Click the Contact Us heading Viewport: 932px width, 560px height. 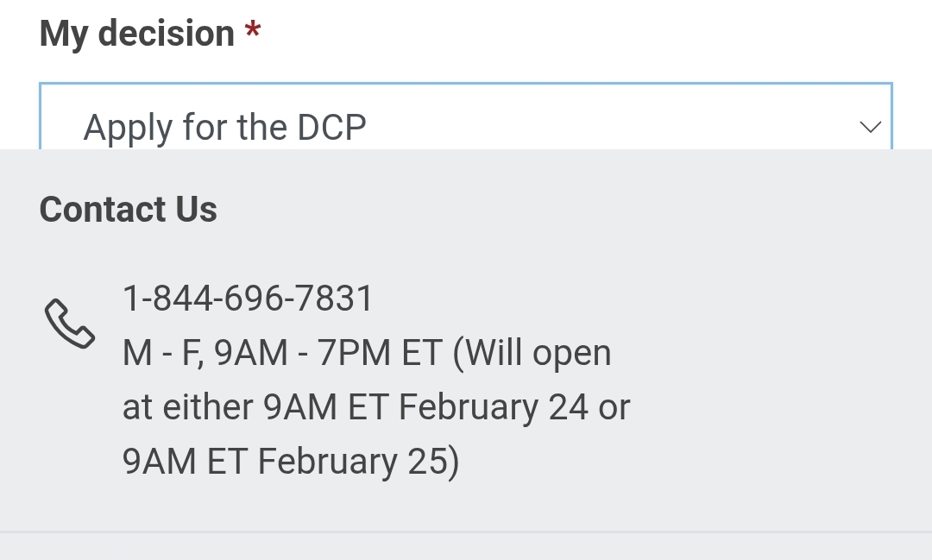(x=129, y=210)
